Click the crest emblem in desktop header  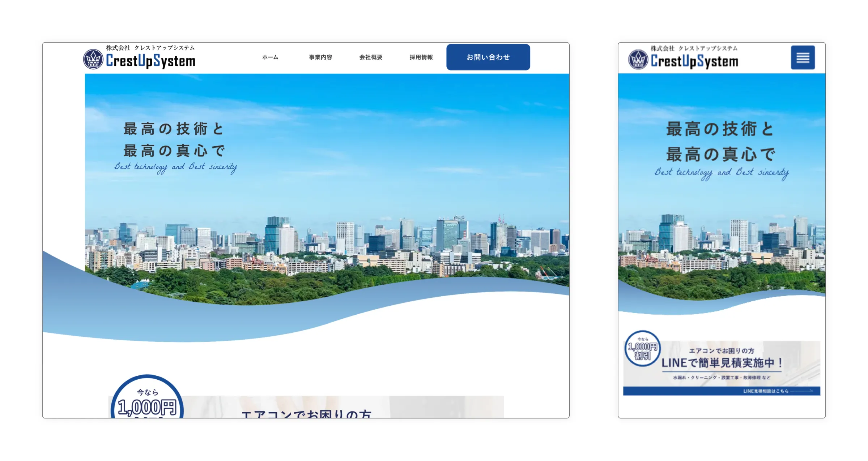[x=93, y=59]
